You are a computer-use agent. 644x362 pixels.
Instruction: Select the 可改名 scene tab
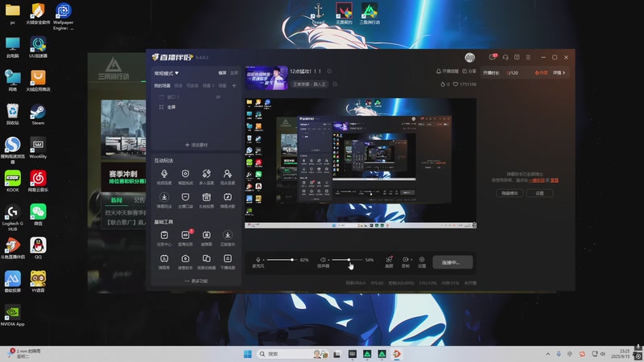point(192,86)
